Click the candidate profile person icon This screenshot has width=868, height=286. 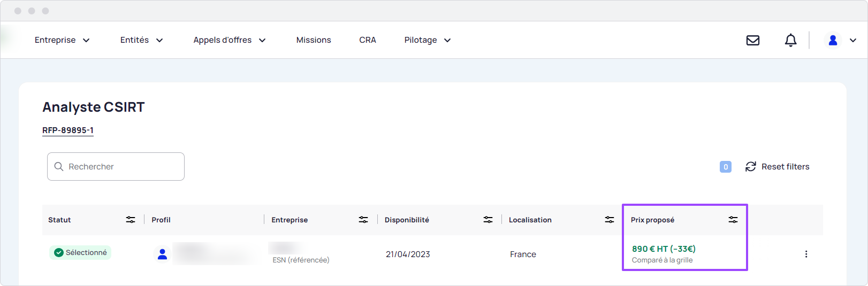click(162, 254)
